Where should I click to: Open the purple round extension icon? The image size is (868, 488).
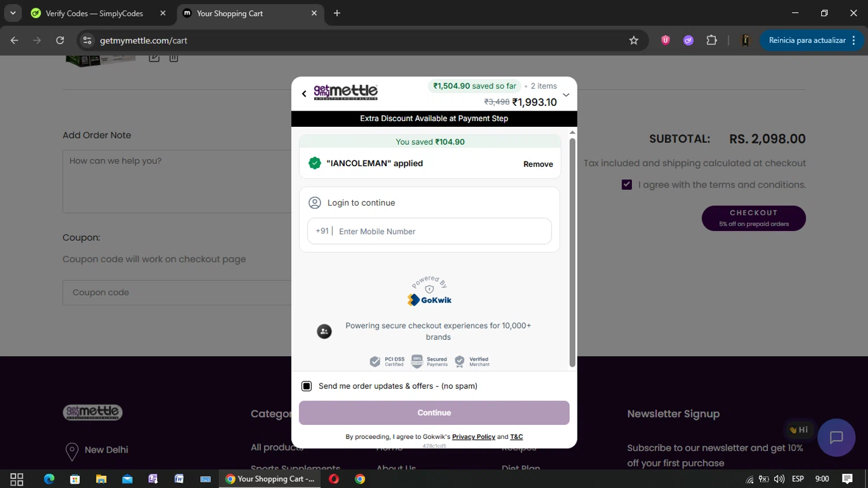tap(688, 41)
